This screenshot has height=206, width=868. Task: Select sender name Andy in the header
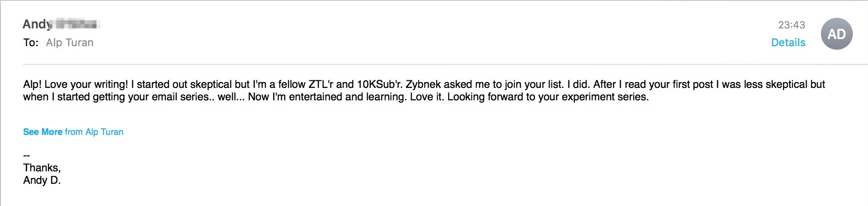37,24
